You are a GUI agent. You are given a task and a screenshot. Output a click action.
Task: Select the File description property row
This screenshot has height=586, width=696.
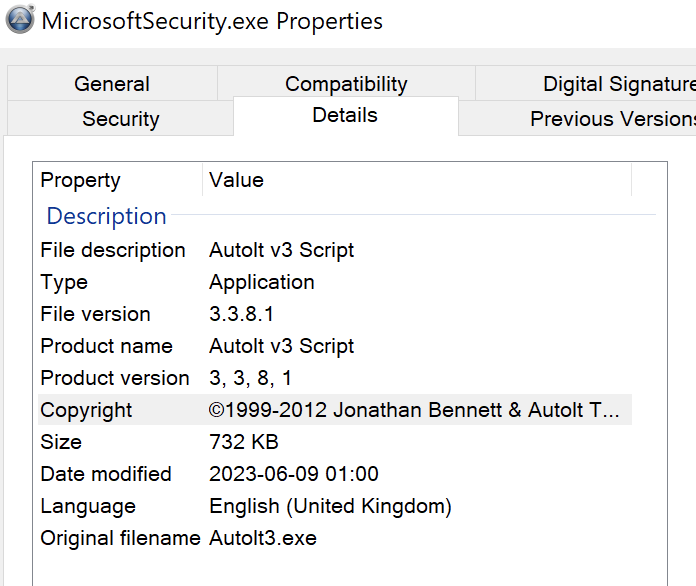point(335,250)
